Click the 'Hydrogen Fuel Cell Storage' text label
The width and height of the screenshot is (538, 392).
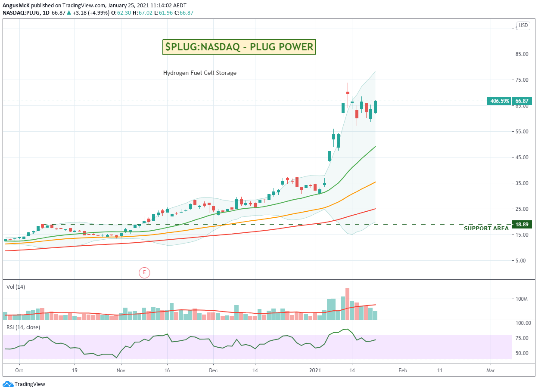tap(200, 73)
